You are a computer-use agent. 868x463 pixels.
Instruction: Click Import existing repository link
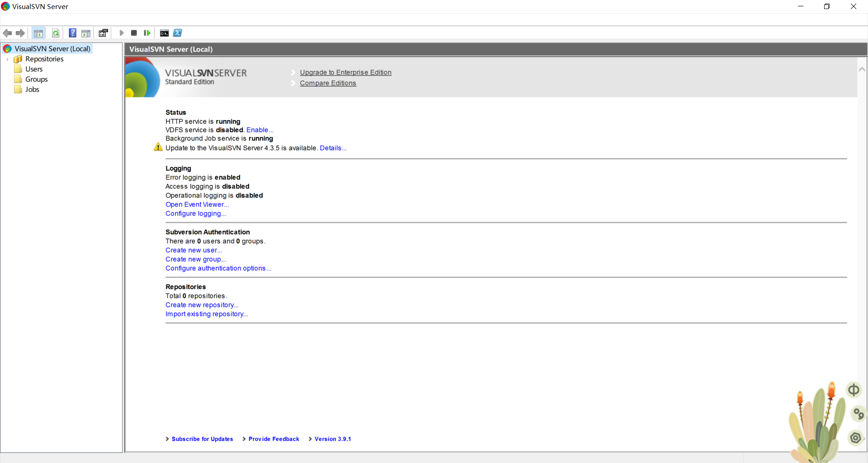(x=207, y=314)
